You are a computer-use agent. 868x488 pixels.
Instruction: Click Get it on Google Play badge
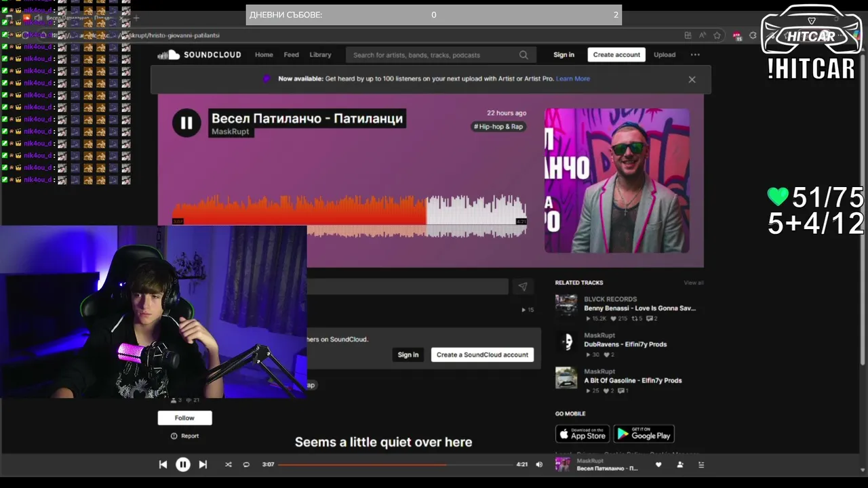644,434
